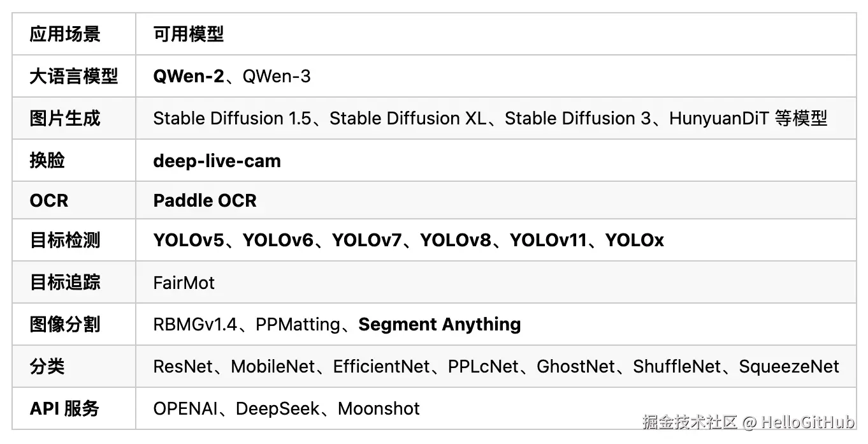Image resolution: width=868 pixels, height=444 pixels.
Task: Click YOLOv5 in the 目标检测 row
Action: tap(189, 241)
